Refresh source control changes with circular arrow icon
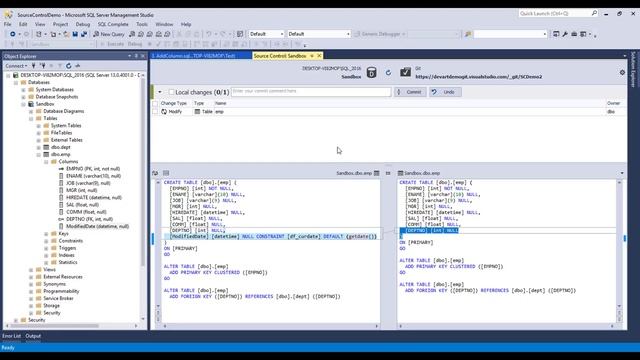The width and height of the screenshot is (640, 360). pos(388,73)
